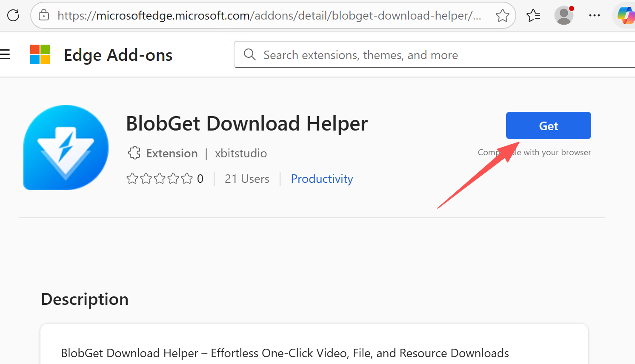This screenshot has width=635, height=364.
Task: Click the page refresh icon
Action: tap(13, 15)
